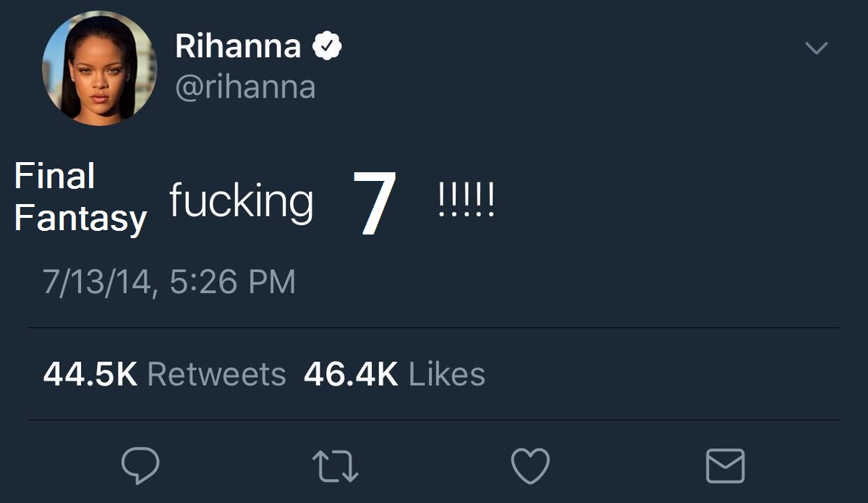Screen dimensions: 868x503
Task: Click the 46.4K like count
Action: (351, 374)
